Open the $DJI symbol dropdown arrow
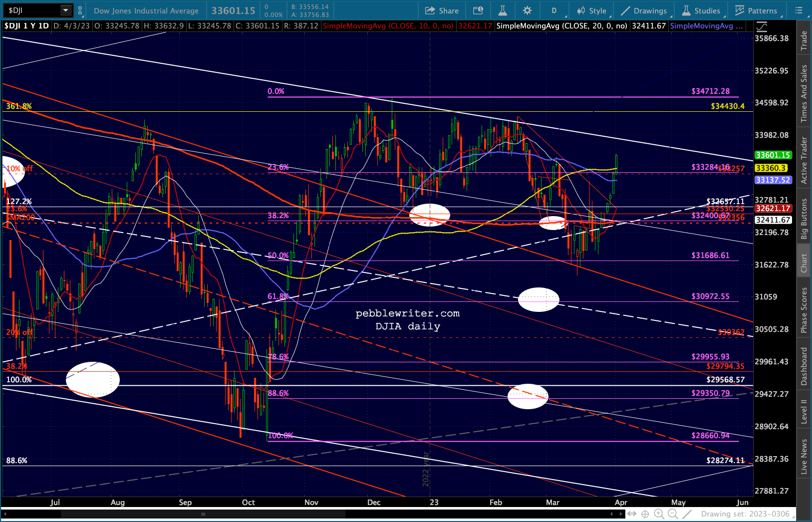This screenshot has height=522, width=812. coord(65,10)
